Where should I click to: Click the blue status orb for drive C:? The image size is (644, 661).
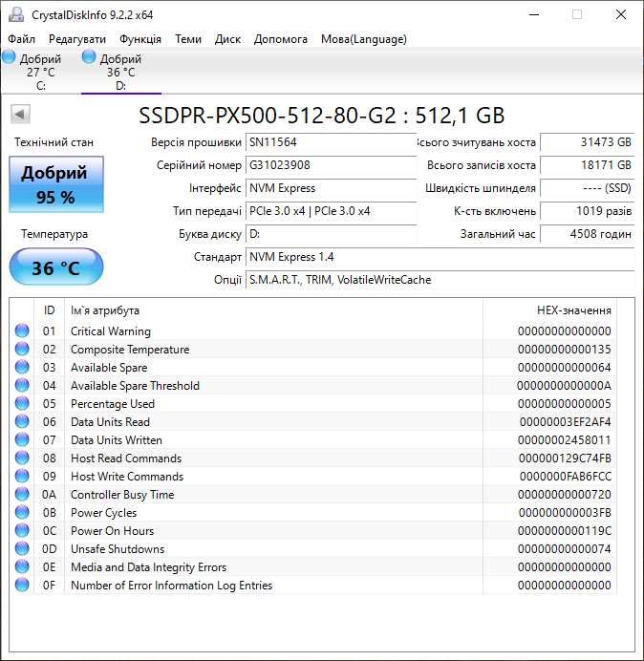click(x=9, y=56)
